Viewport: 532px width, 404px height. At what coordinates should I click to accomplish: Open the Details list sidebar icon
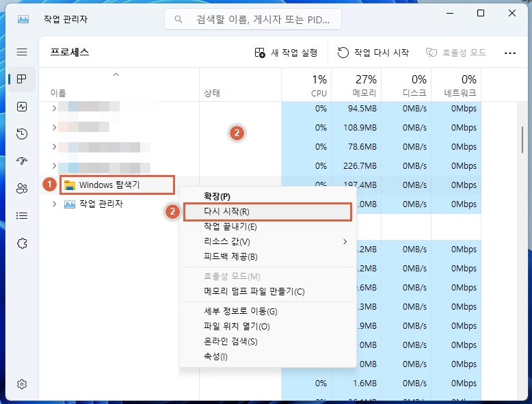point(22,216)
